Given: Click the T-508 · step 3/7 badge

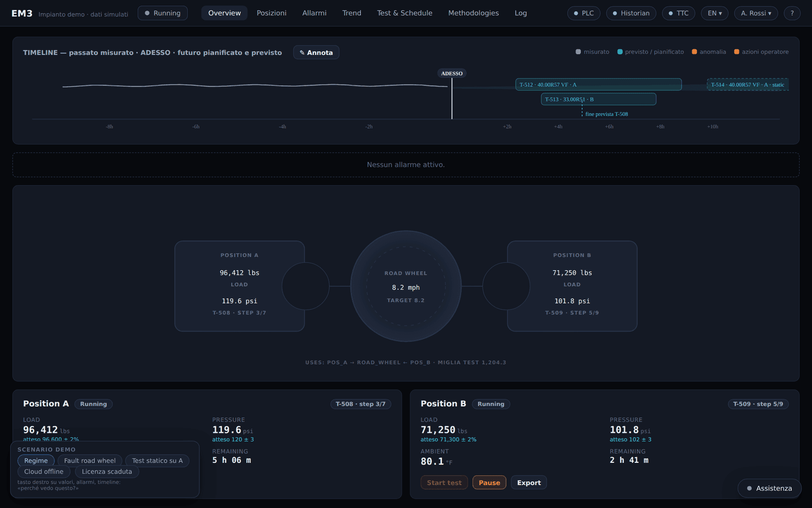Looking at the screenshot, I should 360,404.
